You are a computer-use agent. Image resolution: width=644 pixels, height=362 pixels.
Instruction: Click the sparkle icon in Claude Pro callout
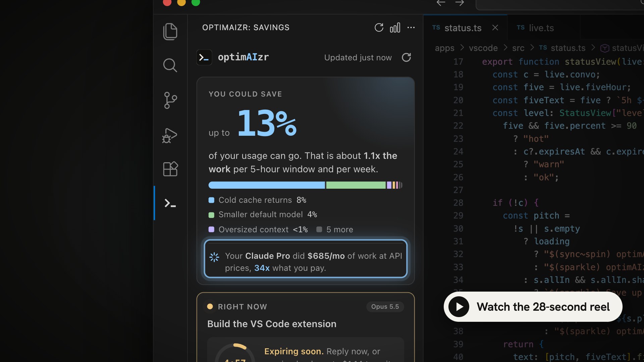tap(214, 257)
